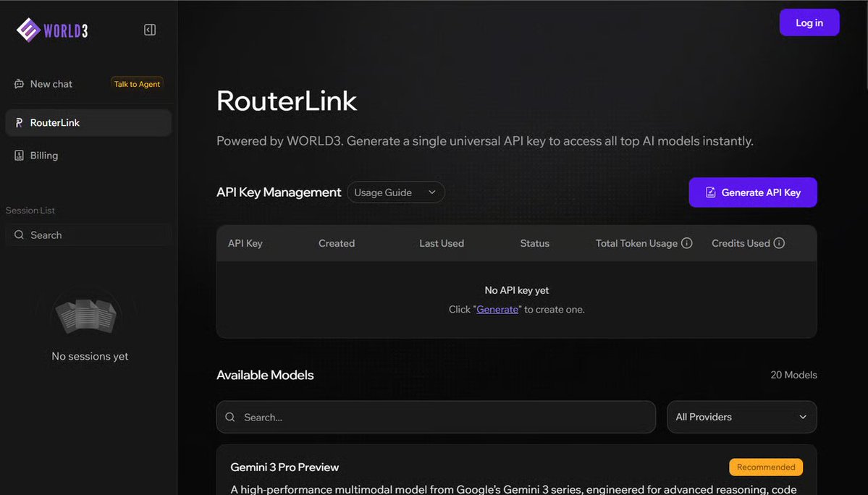
Task: Click the API Key Management heading
Action: coord(279,192)
